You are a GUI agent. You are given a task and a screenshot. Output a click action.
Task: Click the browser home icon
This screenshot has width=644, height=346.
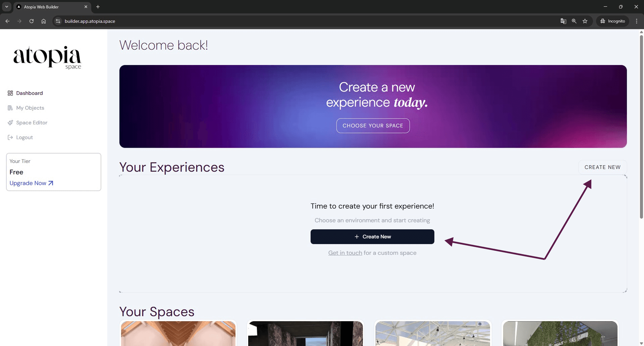44,21
